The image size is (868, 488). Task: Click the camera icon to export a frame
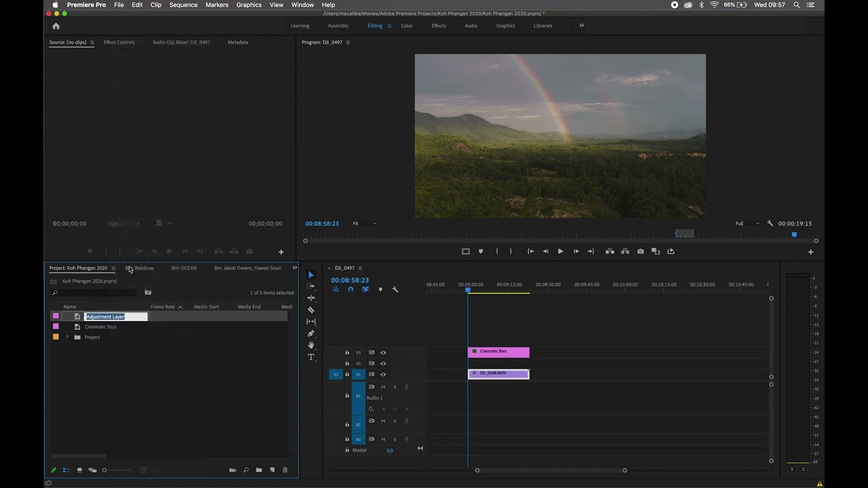(x=640, y=251)
